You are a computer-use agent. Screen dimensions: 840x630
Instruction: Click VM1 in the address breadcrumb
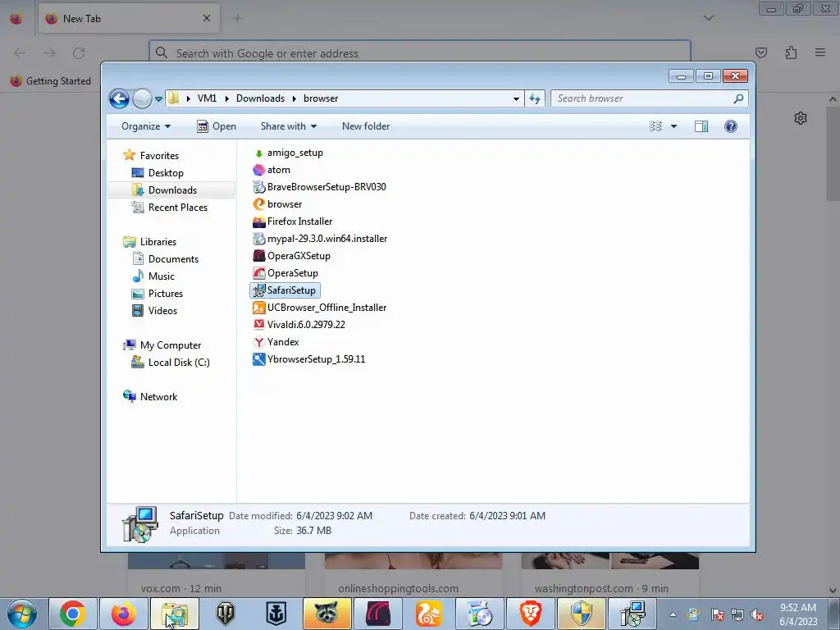pyautogui.click(x=207, y=98)
